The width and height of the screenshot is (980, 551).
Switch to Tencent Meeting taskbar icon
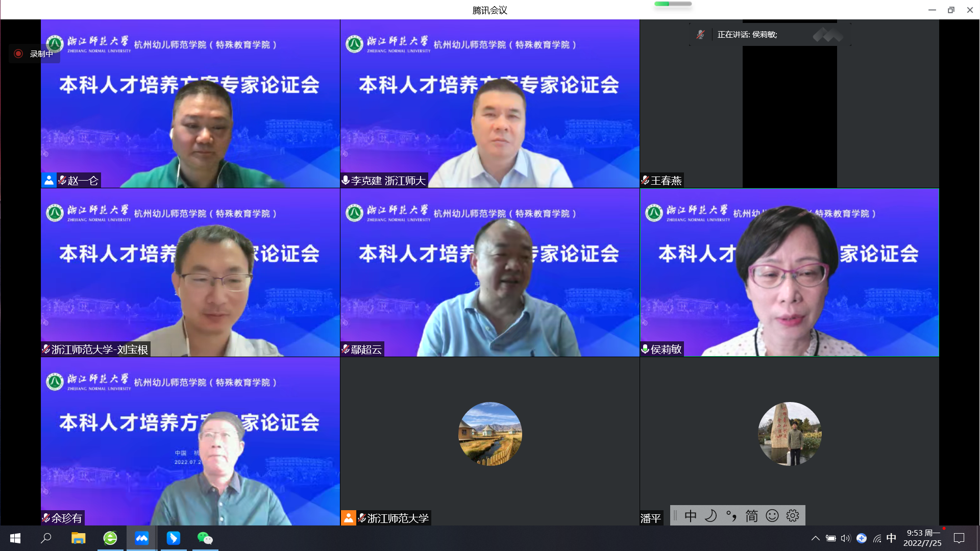point(142,538)
